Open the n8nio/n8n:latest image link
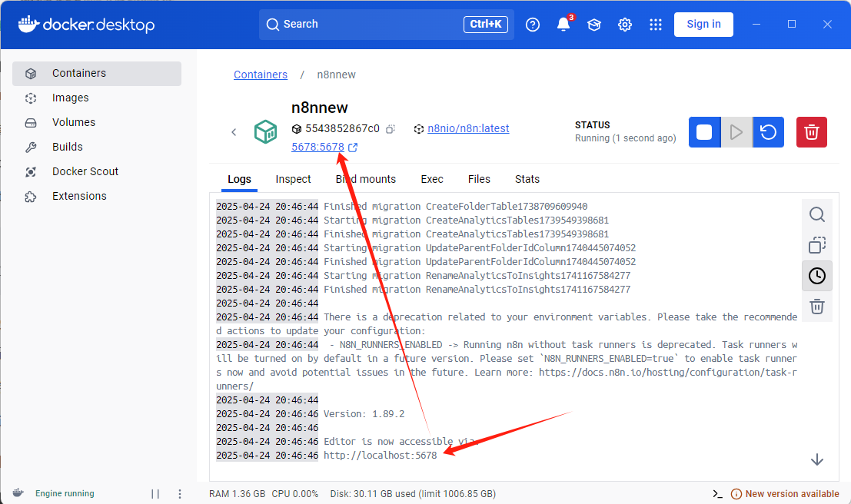851x504 pixels. (x=468, y=128)
